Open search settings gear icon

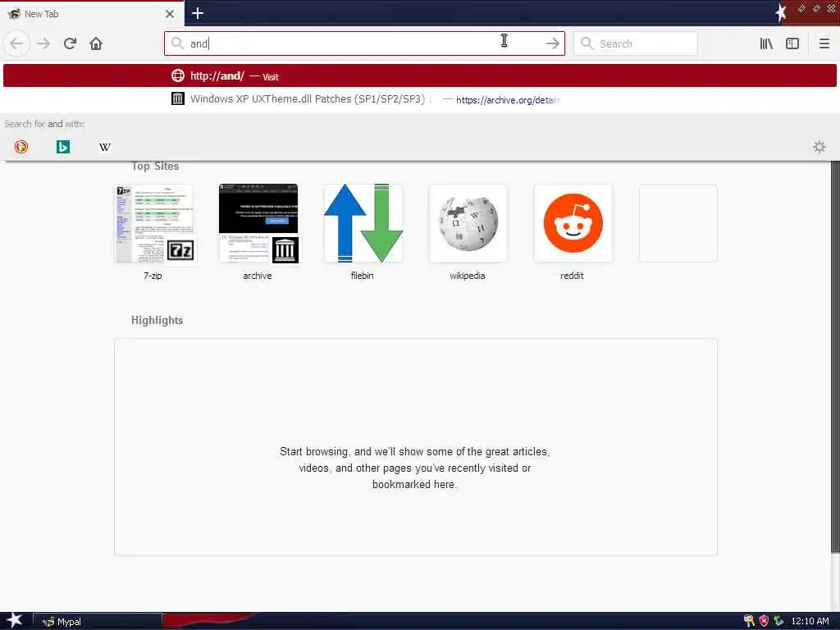(819, 146)
